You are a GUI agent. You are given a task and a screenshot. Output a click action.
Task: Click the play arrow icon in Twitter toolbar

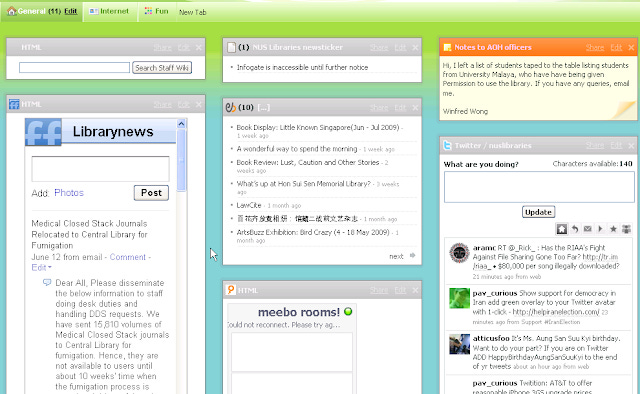[x=600, y=229]
